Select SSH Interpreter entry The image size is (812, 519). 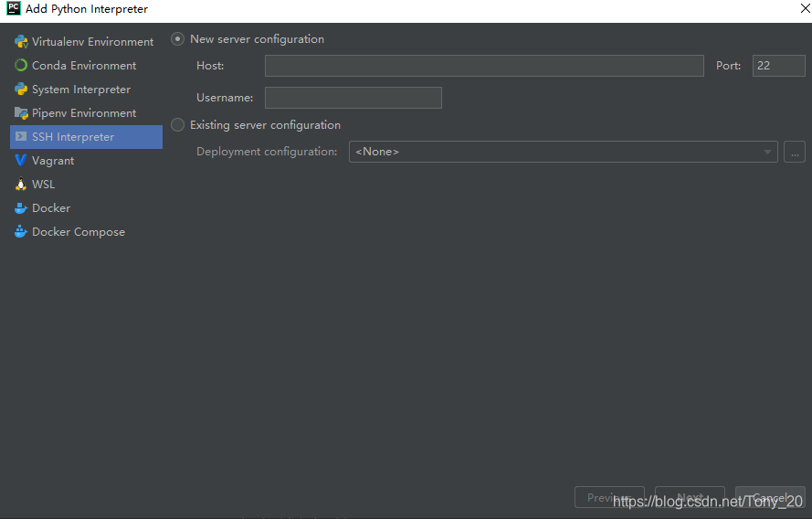pos(86,137)
